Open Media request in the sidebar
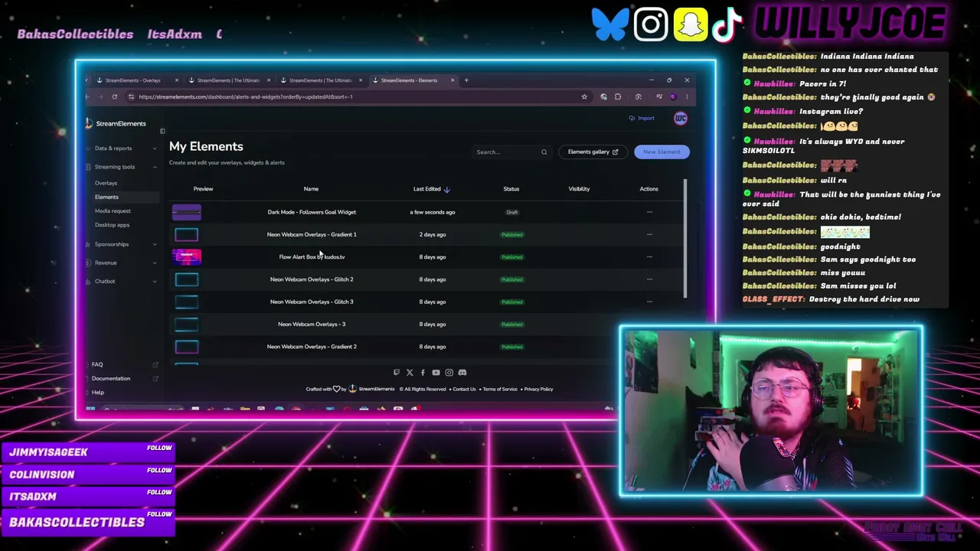The image size is (980, 551). (113, 211)
